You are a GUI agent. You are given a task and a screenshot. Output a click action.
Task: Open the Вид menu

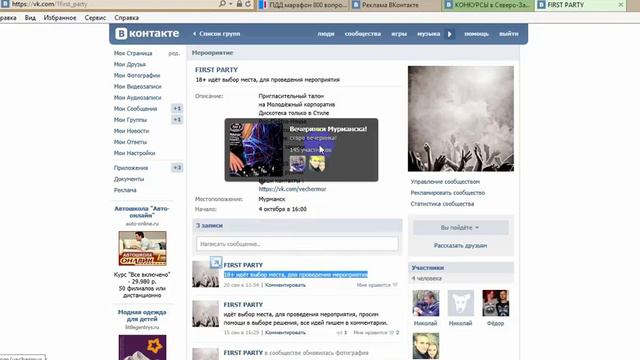coord(30,18)
